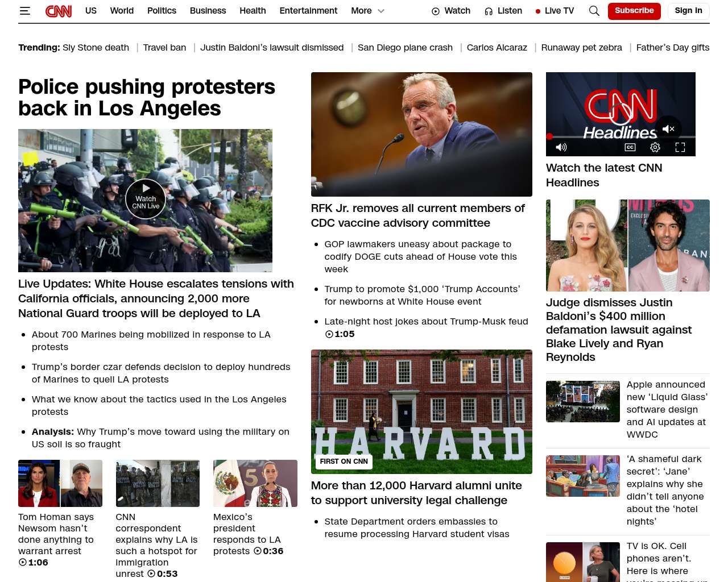Click the red Subscribe button
The width and height of the screenshot is (728, 582).
[634, 11]
